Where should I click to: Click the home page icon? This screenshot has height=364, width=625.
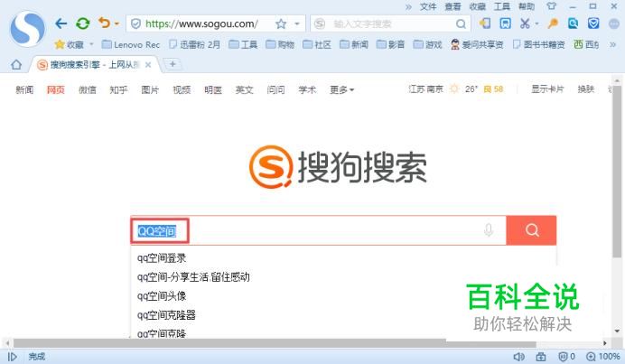(x=16, y=64)
